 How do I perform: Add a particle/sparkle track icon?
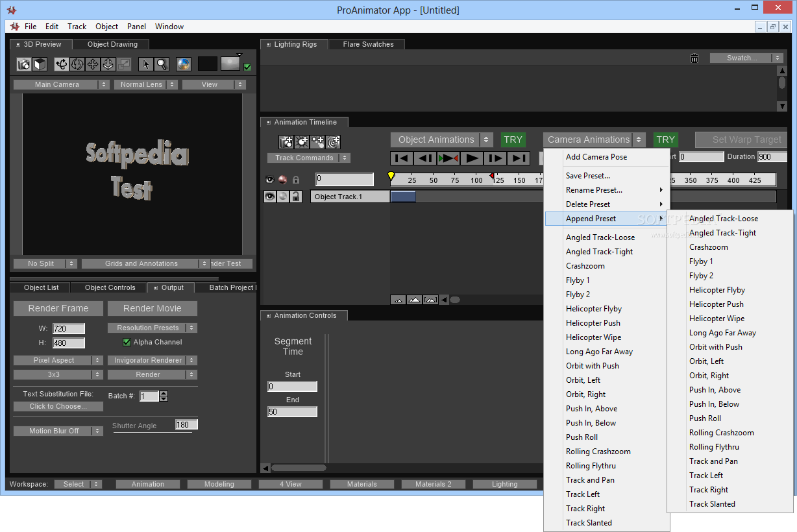click(x=317, y=141)
